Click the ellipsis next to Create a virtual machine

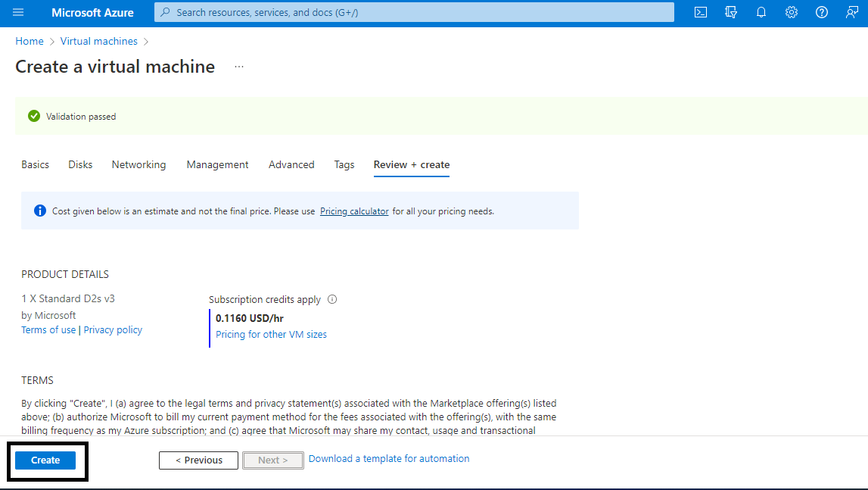pyautogui.click(x=238, y=67)
